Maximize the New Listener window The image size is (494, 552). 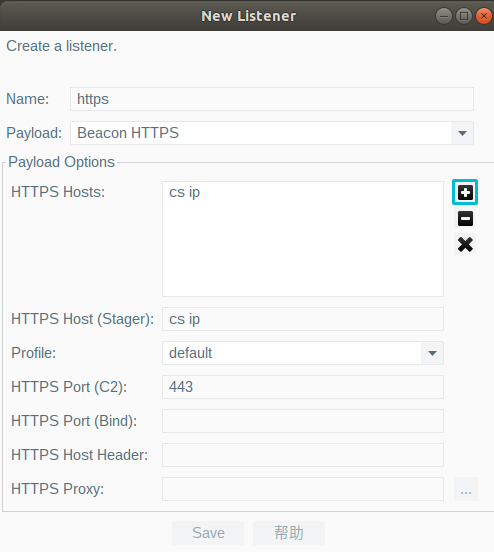(x=464, y=16)
